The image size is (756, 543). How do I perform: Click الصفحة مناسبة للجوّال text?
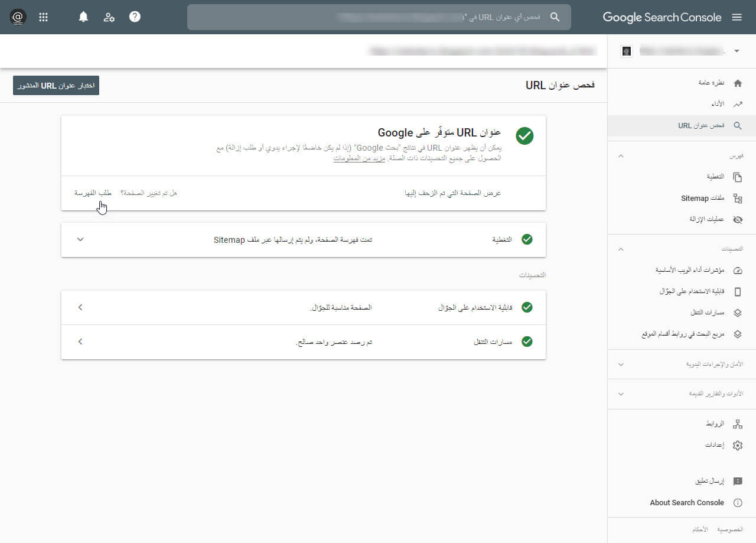coord(341,308)
